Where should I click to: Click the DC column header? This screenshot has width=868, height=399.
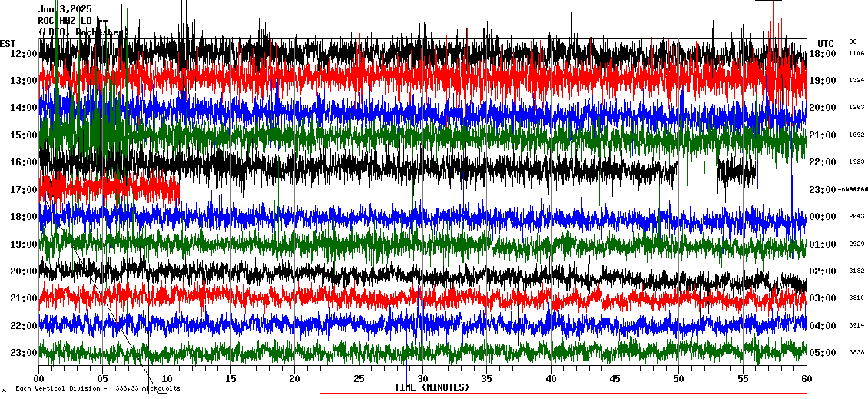pyautogui.click(x=853, y=42)
